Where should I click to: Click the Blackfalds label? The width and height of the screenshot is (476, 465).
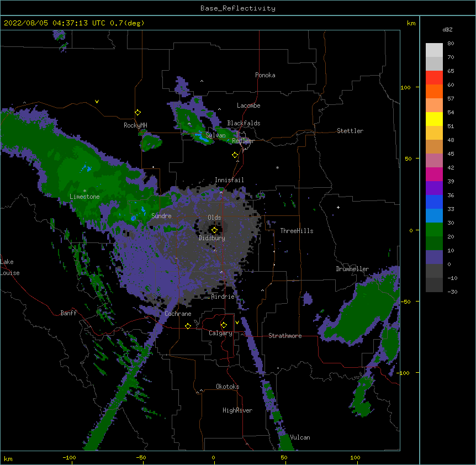pos(244,123)
